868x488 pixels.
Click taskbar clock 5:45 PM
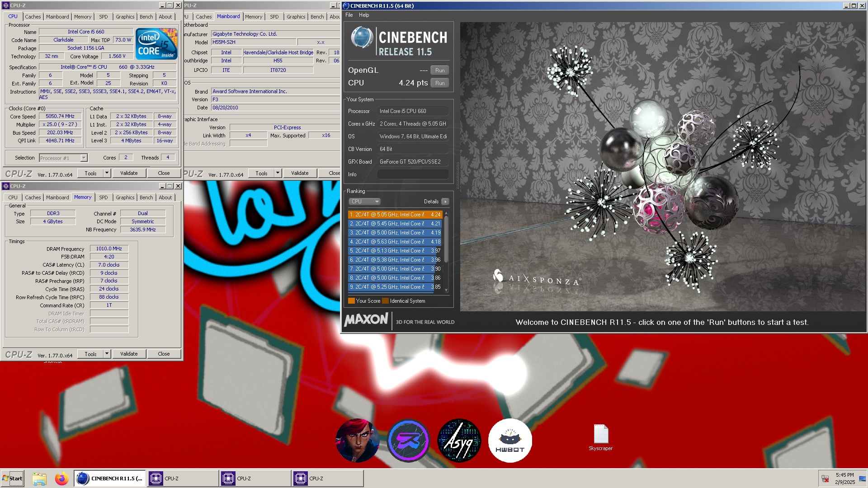coord(844,475)
